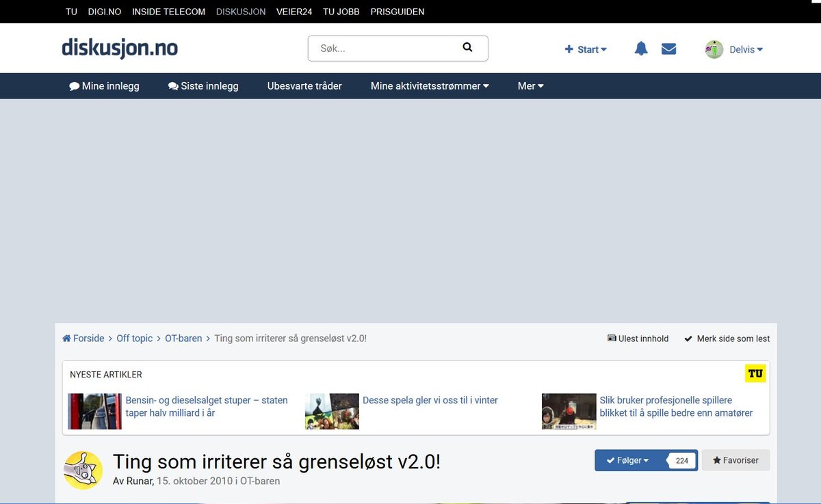Viewport: 821px width, 504px height.
Task: Click thread starter Runar's avatar
Action: [83, 470]
